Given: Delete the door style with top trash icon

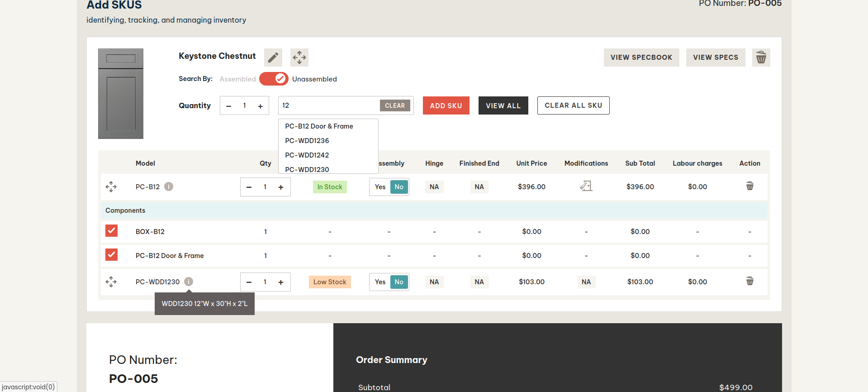Looking at the screenshot, I should click(x=761, y=57).
